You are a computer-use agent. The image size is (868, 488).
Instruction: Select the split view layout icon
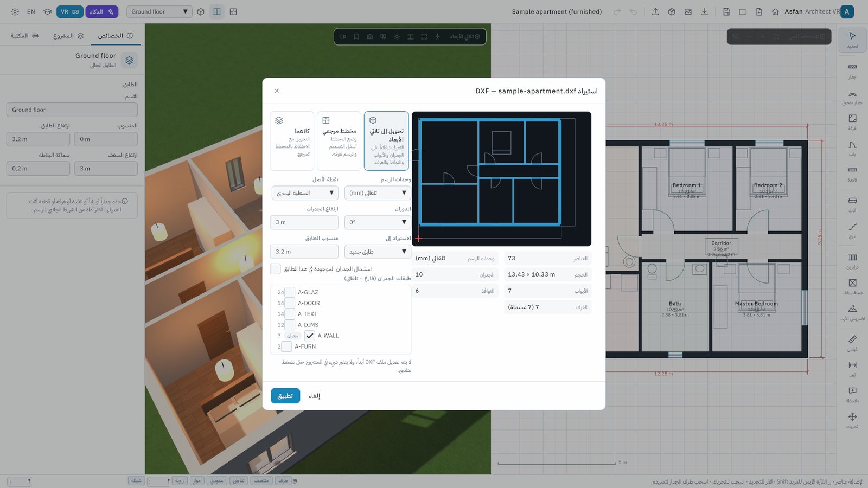point(217,11)
